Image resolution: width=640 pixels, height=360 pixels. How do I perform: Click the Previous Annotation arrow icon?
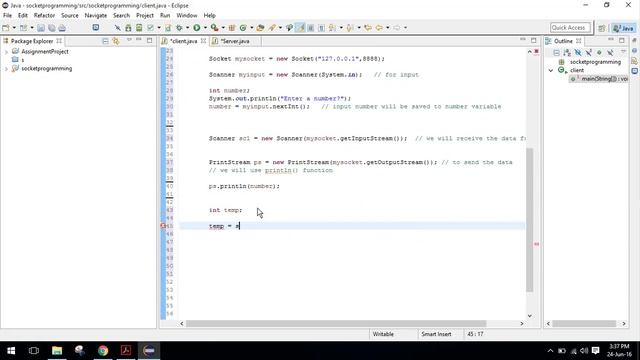point(350,28)
